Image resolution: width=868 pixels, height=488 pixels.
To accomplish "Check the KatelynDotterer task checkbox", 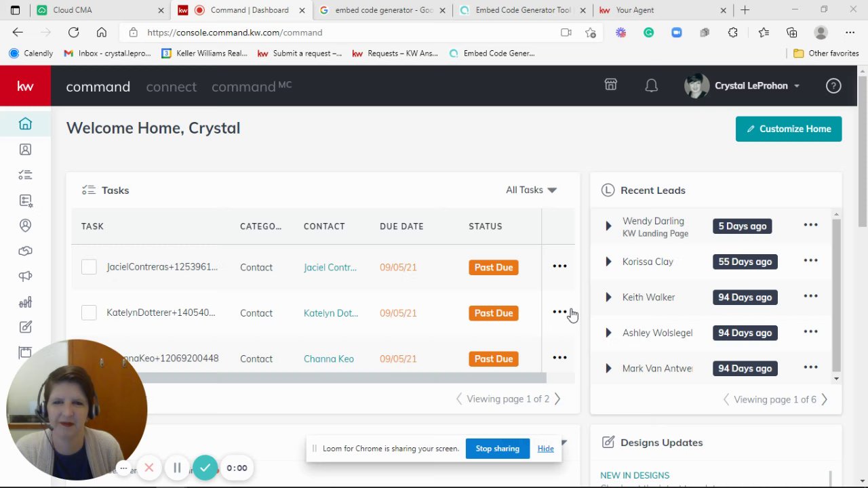I will coord(89,312).
